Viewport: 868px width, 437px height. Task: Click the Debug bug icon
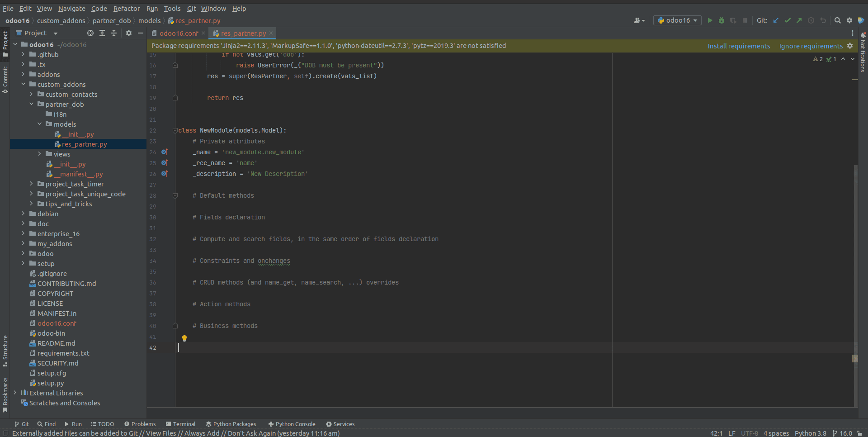[x=722, y=20]
